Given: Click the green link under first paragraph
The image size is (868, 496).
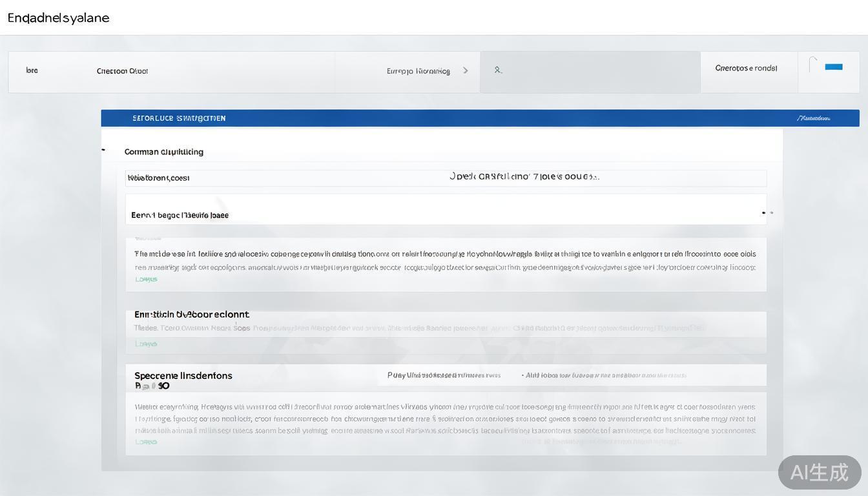Looking at the screenshot, I should point(146,280).
